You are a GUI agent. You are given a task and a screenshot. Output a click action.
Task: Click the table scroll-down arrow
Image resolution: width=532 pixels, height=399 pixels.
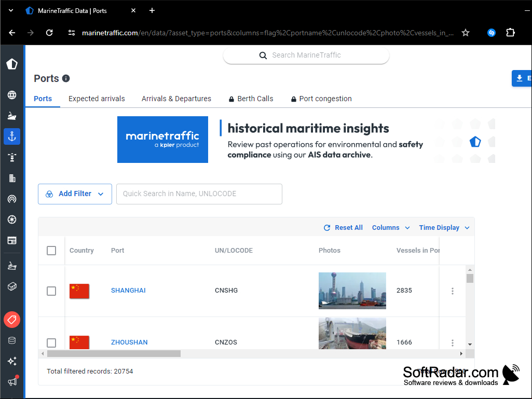(470, 345)
